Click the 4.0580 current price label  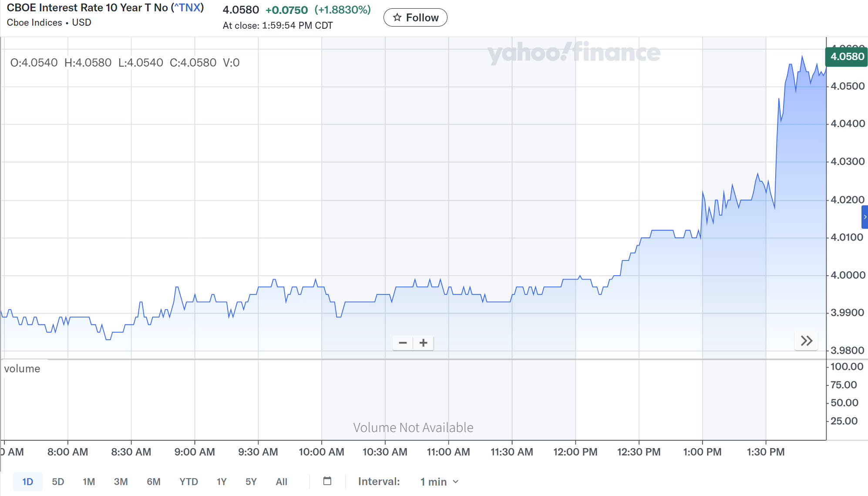click(846, 57)
